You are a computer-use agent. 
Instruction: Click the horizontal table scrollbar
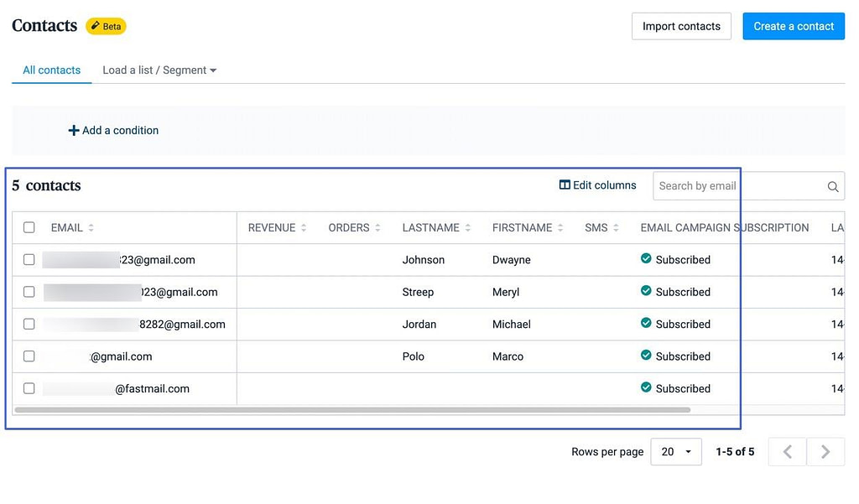[352, 410]
